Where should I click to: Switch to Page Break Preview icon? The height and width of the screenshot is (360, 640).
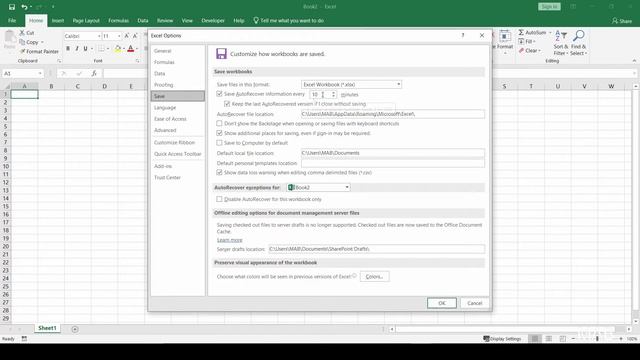563,339
